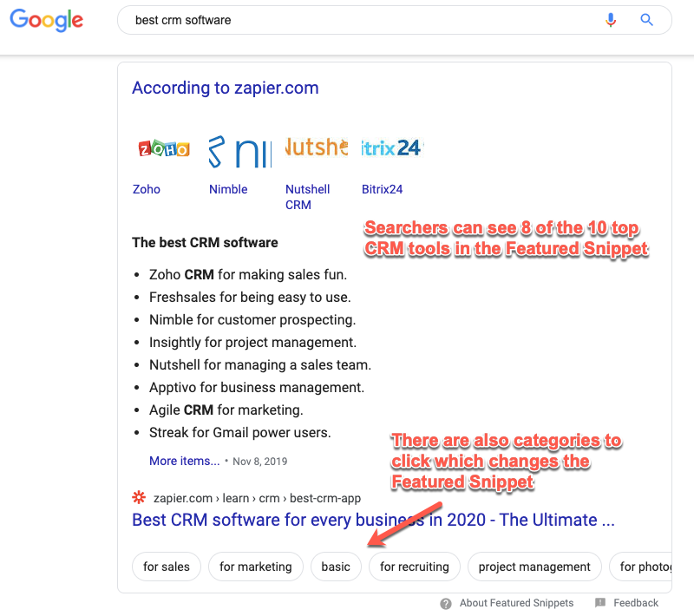Click the Zapier favicon beside the breadcrumb
The width and height of the screenshot is (694, 616).
coord(138,497)
